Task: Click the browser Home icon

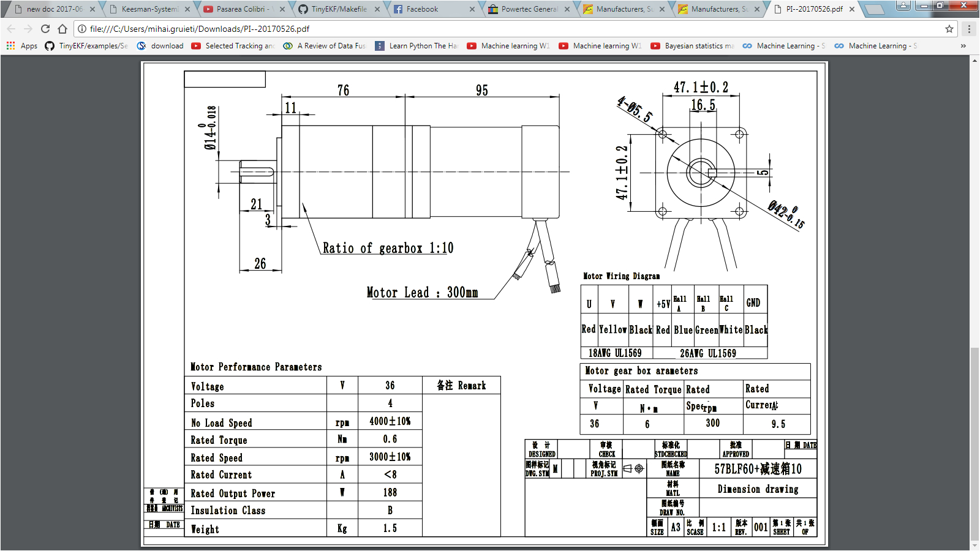Action: [63, 28]
